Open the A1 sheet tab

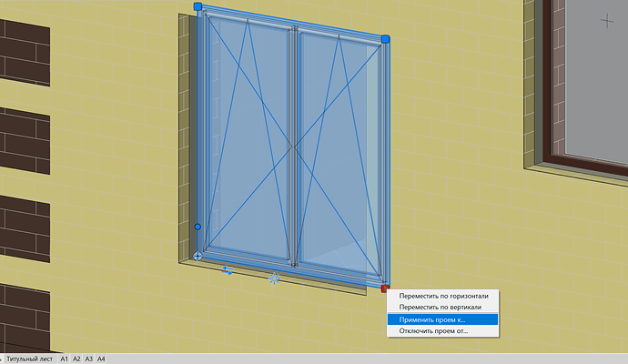64,359
